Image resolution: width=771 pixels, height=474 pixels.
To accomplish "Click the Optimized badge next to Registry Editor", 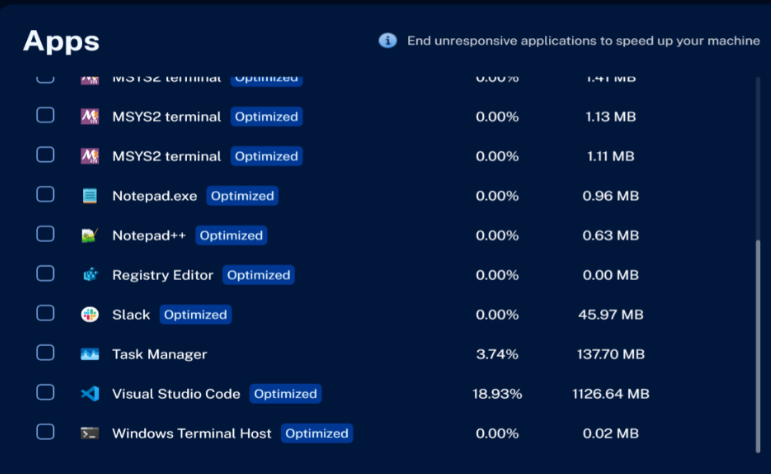I will [259, 275].
